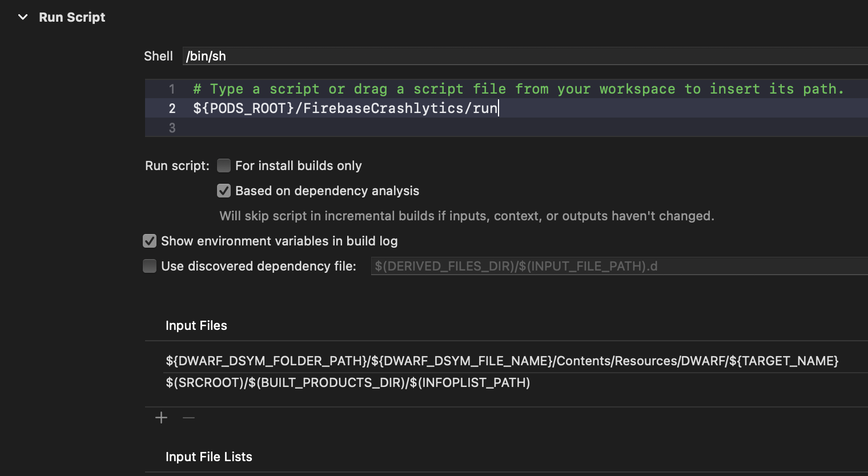Click the discovered dependency file path field
Viewport: 868px width, 476px height.
[x=620, y=266]
